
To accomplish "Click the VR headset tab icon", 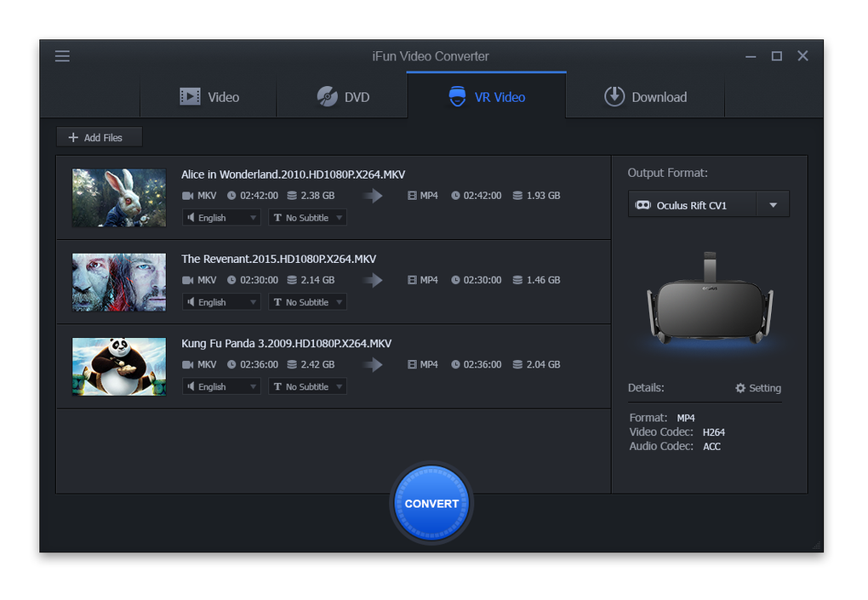I will (x=457, y=96).
